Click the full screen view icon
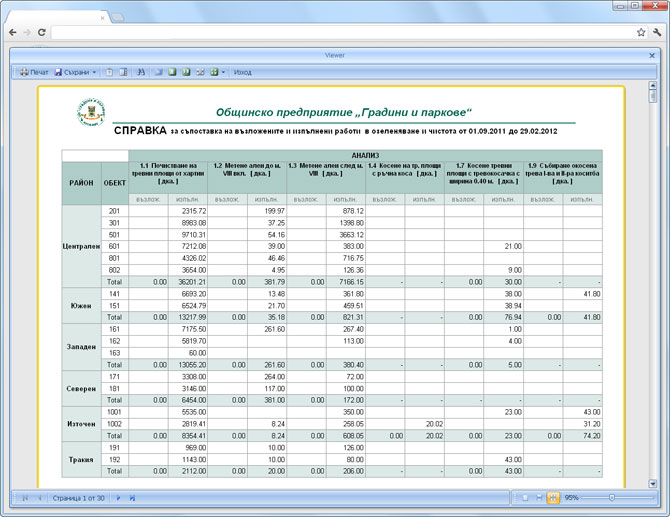Viewport: 670px width, 517px height. click(x=159, y=72)
